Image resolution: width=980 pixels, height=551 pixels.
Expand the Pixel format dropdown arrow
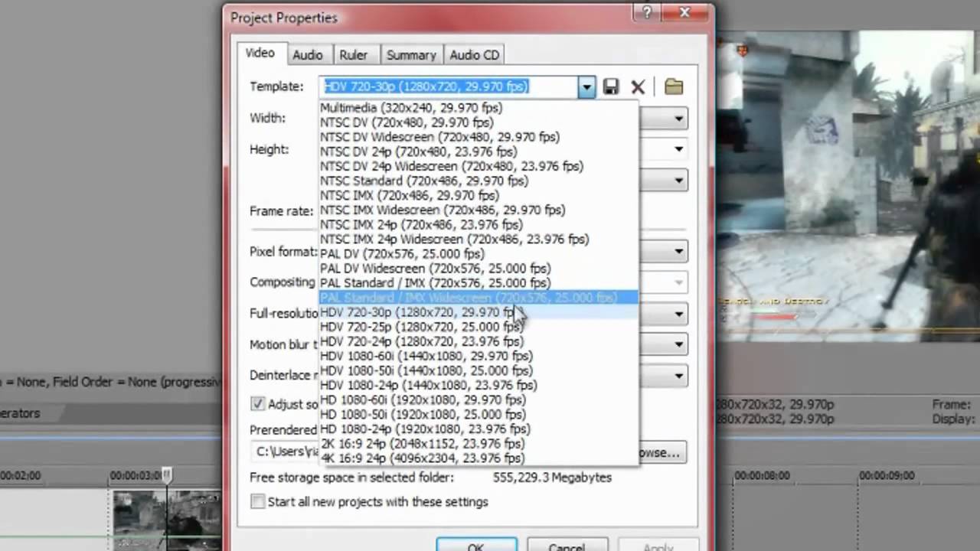point(678,251)
